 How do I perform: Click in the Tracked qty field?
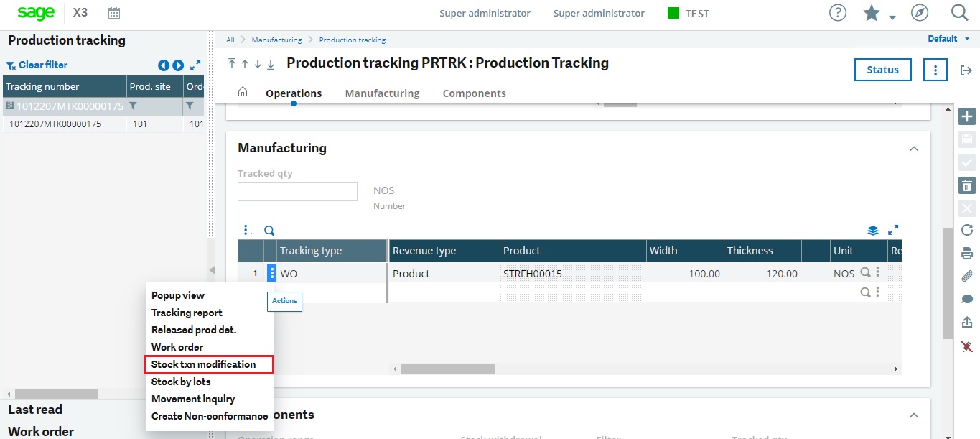[297, 191]
